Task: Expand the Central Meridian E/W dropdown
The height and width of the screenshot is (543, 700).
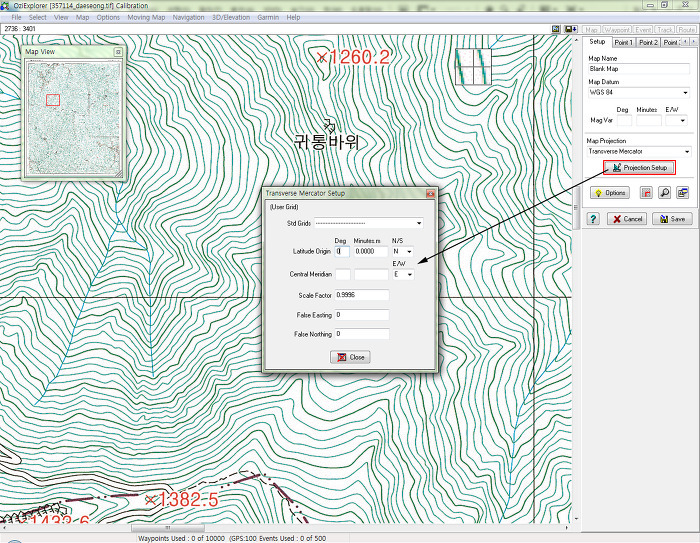Action: click(409, 274)
